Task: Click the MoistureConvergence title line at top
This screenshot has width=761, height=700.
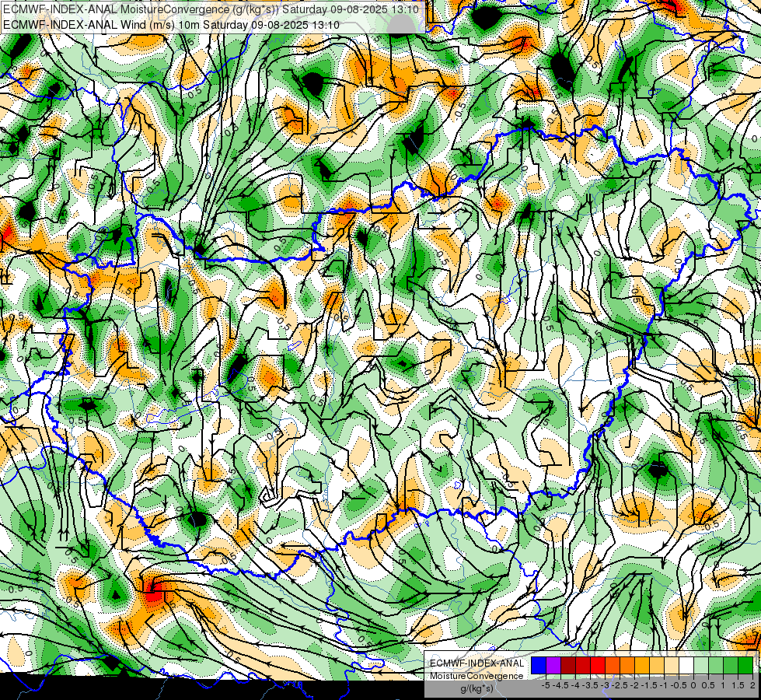Action: point(211,9)
